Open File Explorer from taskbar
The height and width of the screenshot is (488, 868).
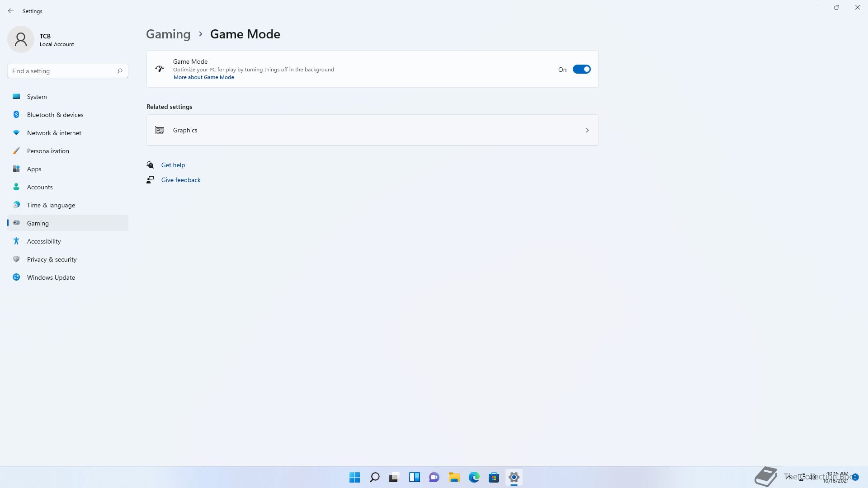[454, 477]
